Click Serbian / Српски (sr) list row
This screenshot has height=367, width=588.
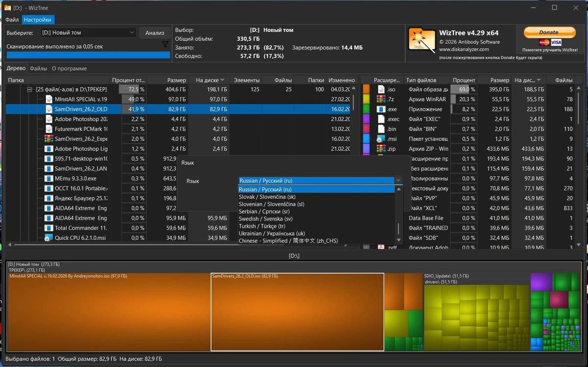(316, 211)
